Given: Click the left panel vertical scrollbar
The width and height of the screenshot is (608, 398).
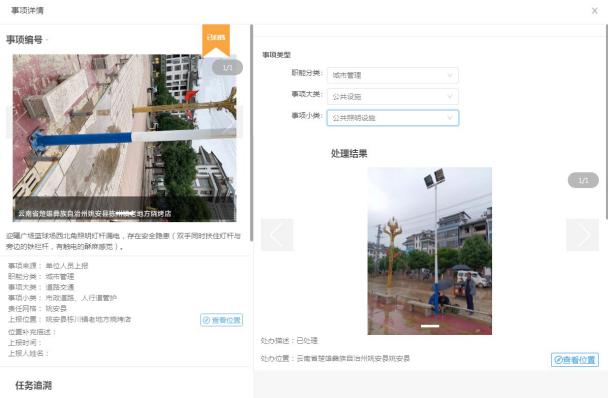Looking at the screenshot, I should click(252, 132).
